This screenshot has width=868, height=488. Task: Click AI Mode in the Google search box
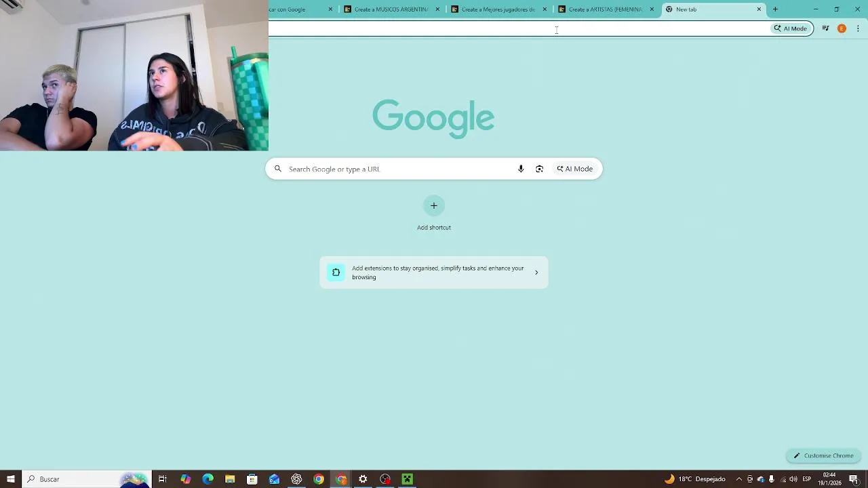click(x=575, y=169)
